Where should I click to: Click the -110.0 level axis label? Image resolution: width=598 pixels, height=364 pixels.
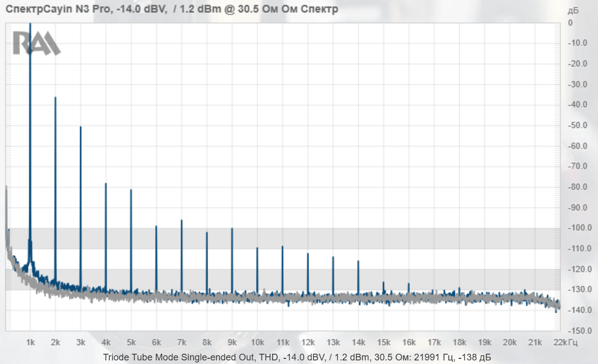pyautogui.click(x=580, y=248)
